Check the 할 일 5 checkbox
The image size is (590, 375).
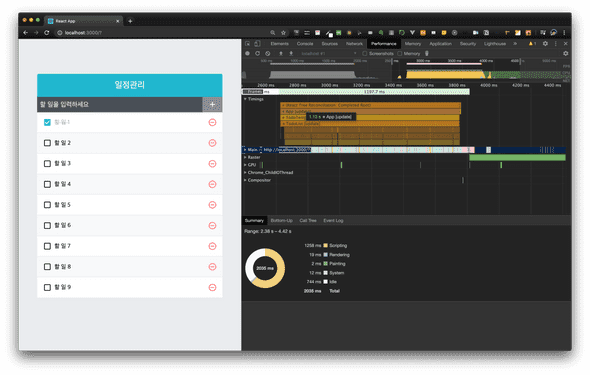[x=47, y=205]
